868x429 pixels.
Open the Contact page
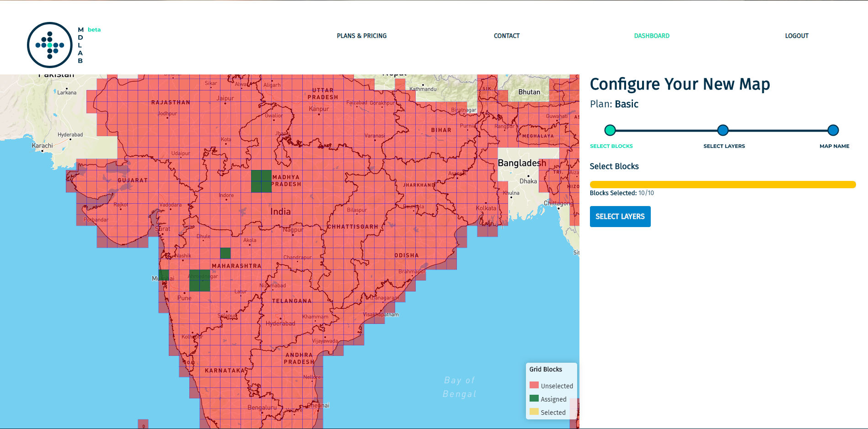pyautogui.click(x=507, y=36)
